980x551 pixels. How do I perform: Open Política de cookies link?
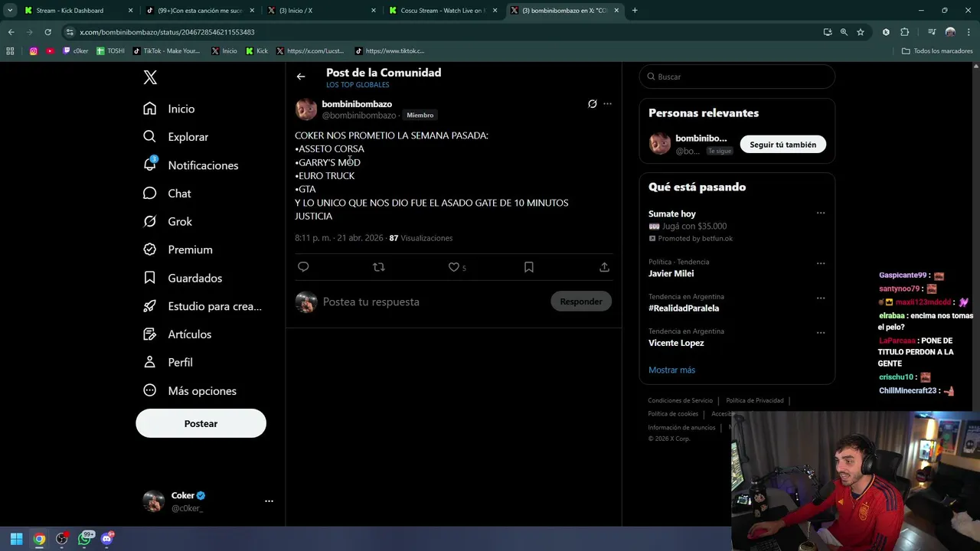[x=673, y=414]
